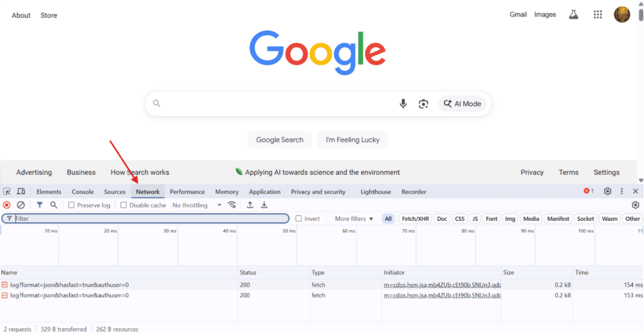Click the AI Mode button
The image size is (644, 333).
coord(462,104)
